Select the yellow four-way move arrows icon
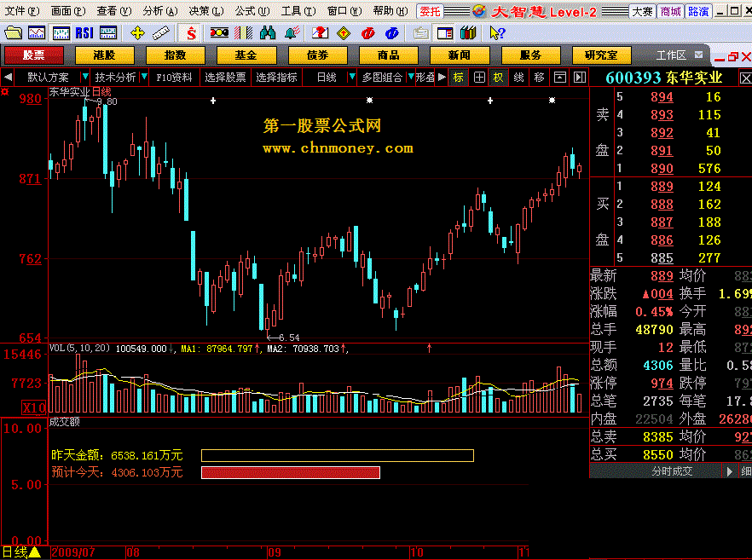Image resolution: width=752 pixels, height=560 pixels. tap(137, 33)
